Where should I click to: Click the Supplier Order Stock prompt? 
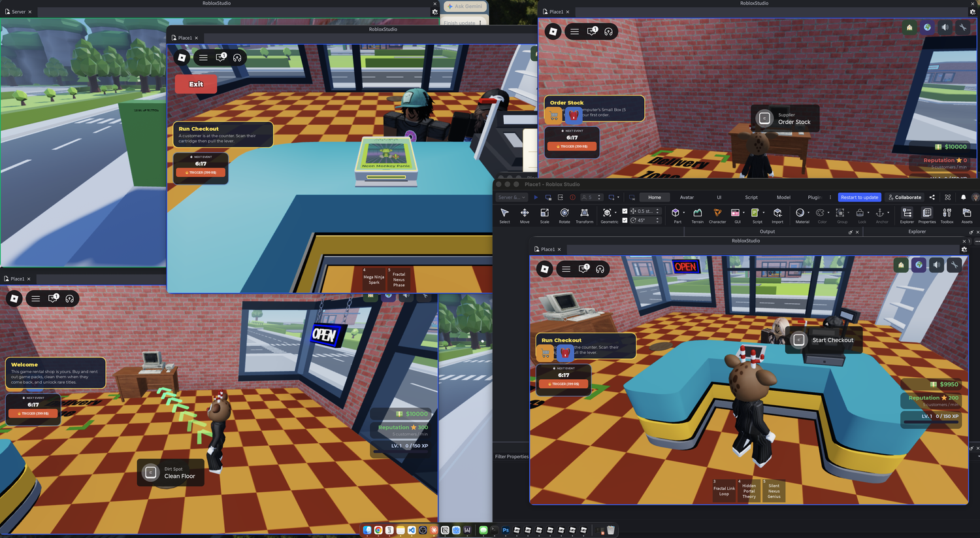(785, 118)
